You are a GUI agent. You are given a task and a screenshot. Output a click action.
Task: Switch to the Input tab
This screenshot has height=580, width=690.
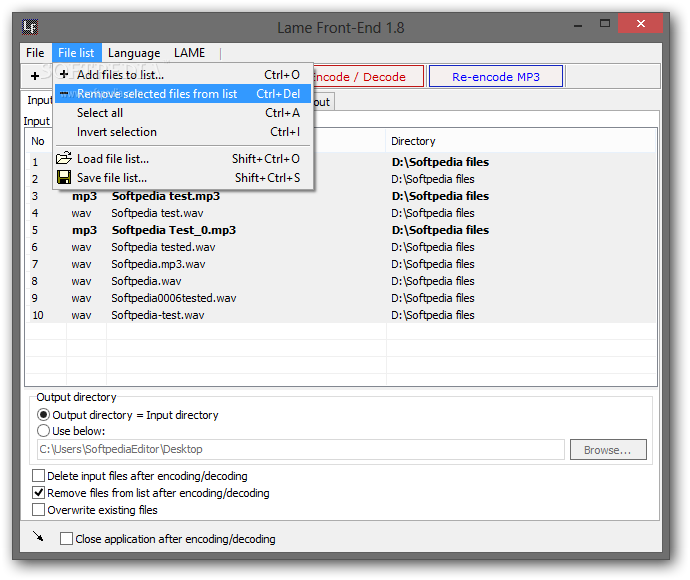[x=39, y=100]
